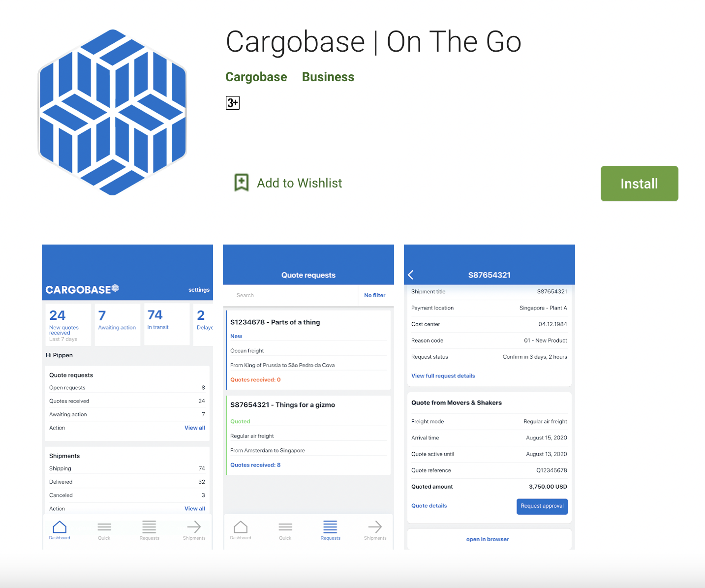This screenshot has height=588, width=705.
Task: Click the 'open in browser' link
Action: coord(487,539)
